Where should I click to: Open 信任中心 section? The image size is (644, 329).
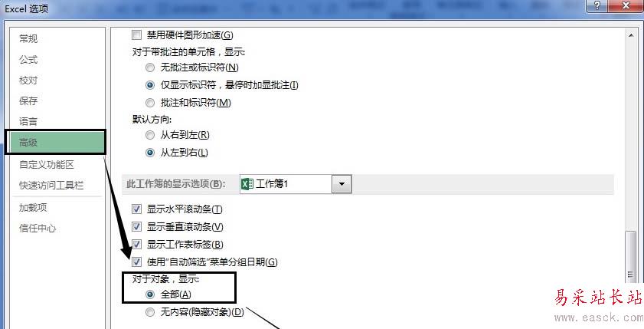38,229
